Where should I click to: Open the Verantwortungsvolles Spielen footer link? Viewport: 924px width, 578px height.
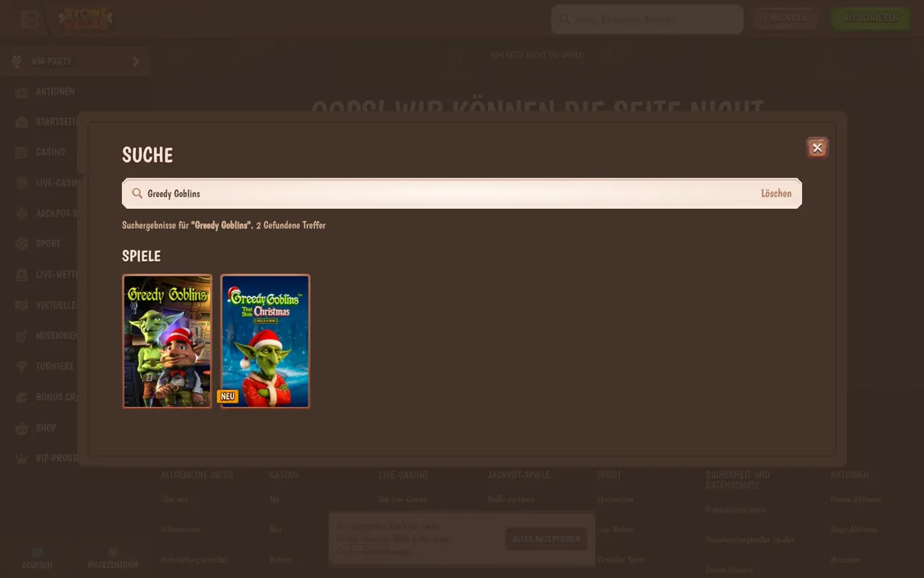[x=750, y=540]
